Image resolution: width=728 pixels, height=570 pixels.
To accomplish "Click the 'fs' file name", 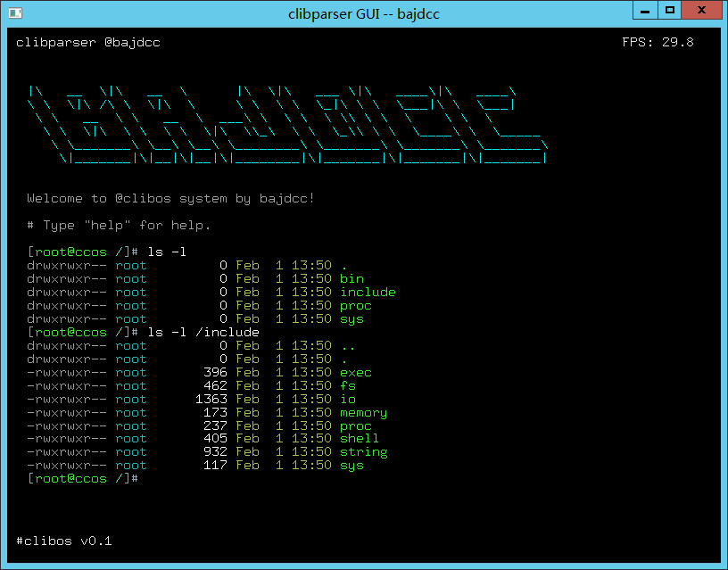I will (x=348, y=385).
